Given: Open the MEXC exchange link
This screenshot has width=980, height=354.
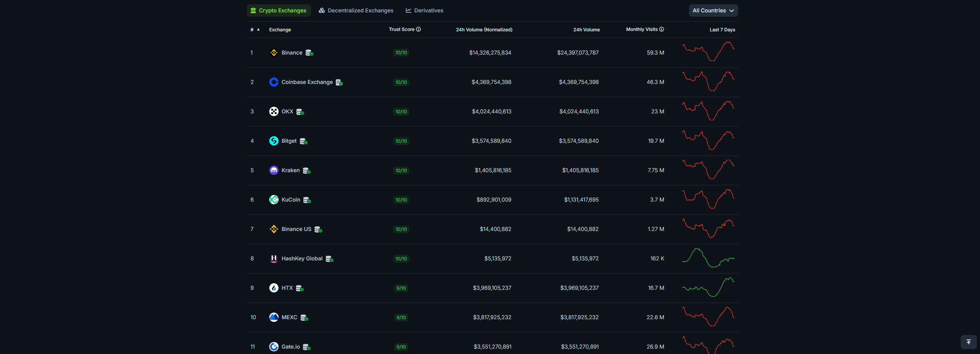Looking at the screenshot, I should [289, 317].
